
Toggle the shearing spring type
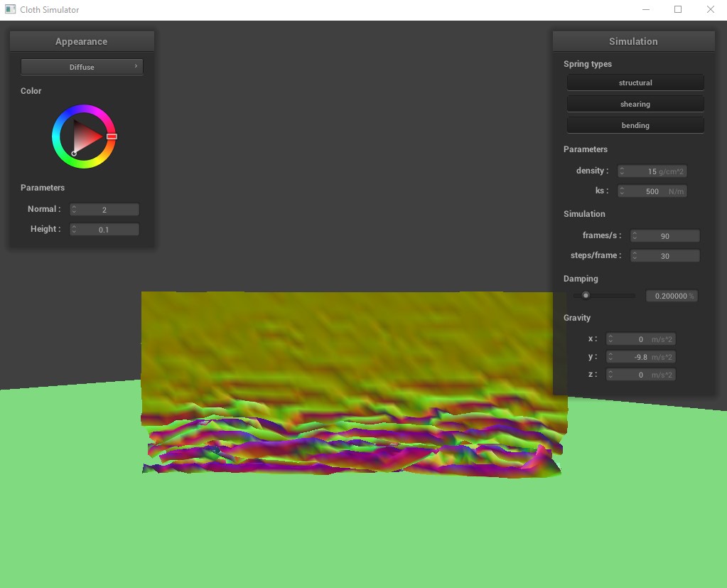tap(635, 104)
